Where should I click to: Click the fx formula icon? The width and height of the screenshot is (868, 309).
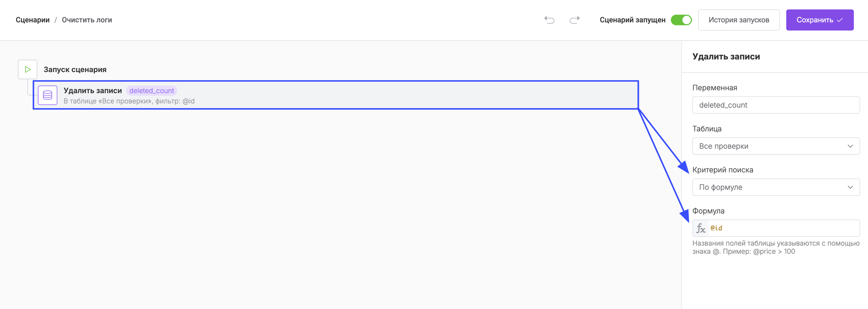(x=701, y=228)
